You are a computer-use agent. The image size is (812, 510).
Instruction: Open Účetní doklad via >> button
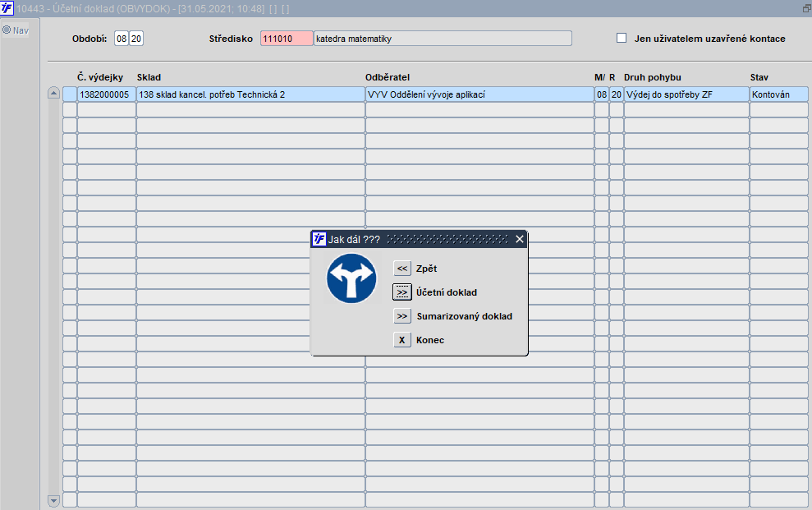(x=401, y=292)
